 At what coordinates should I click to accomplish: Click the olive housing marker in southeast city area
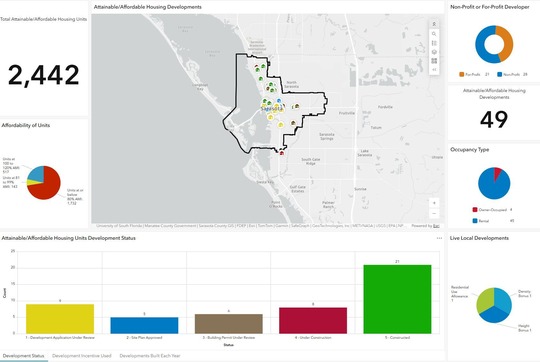(293, 123)
